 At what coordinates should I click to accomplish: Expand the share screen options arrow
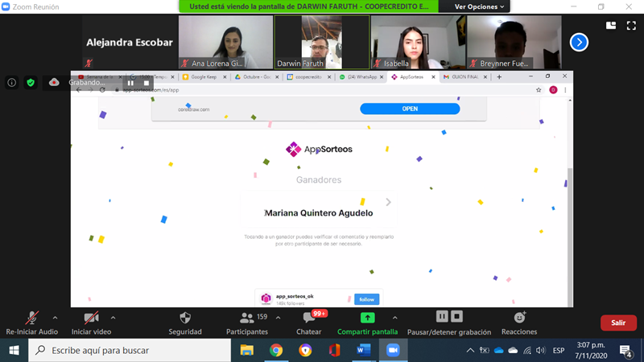click(394, 318)
